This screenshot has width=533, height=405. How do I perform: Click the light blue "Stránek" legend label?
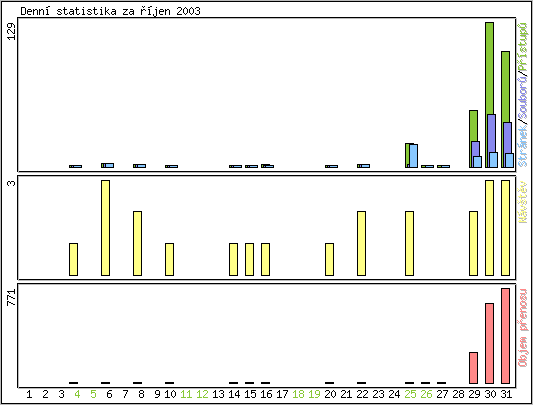[523, 145]
